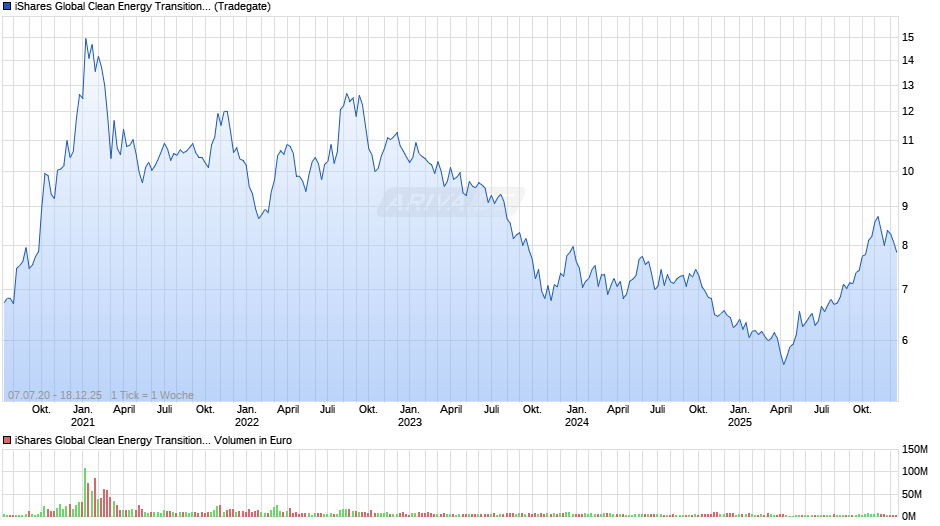Click volume axis label 0M
This screenshot has width=940, height=526.
(909, 516)
